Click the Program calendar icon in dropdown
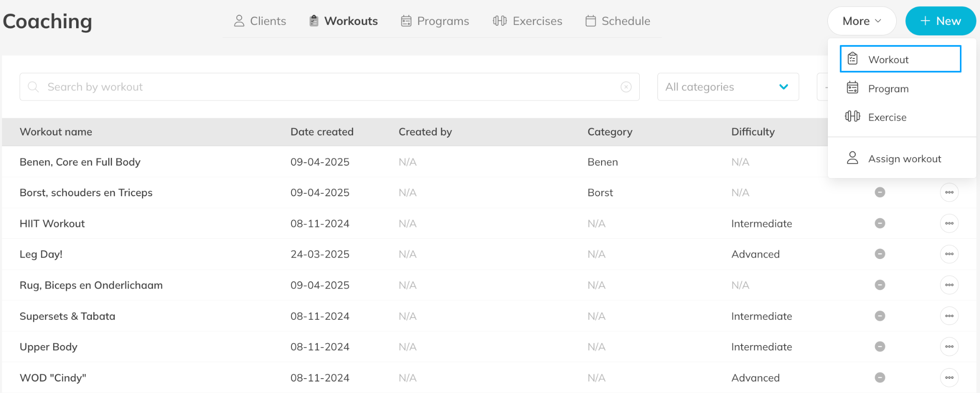This screenshot has width=980, height=393. pos(852,88)
